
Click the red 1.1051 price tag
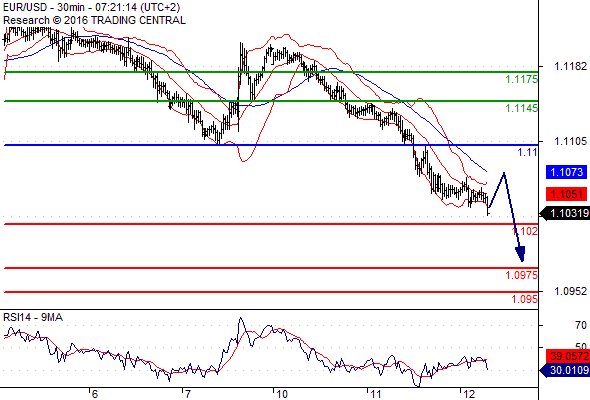pyautogui.click(x=566, y=194)
